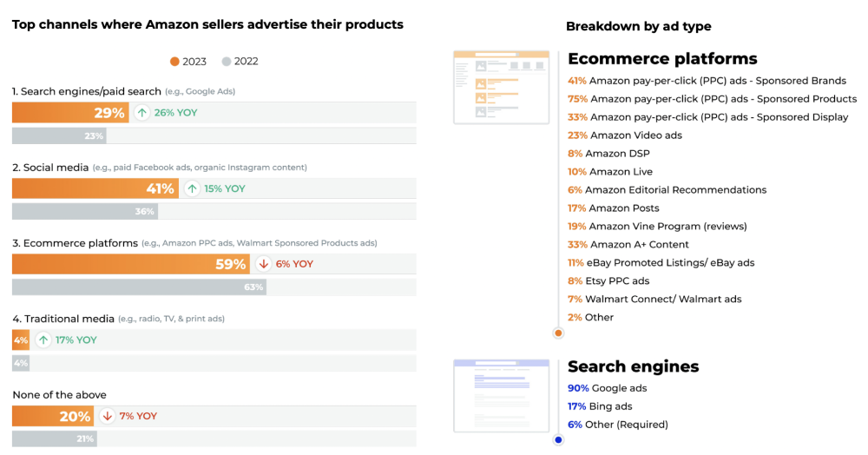This screenshot has height=455, width=868.
Task: Click the Search engines page illustration
Action: tap(501, 395)
